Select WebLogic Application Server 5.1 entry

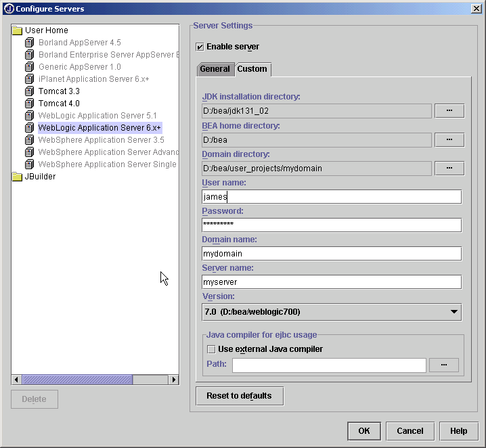point(97,116)
